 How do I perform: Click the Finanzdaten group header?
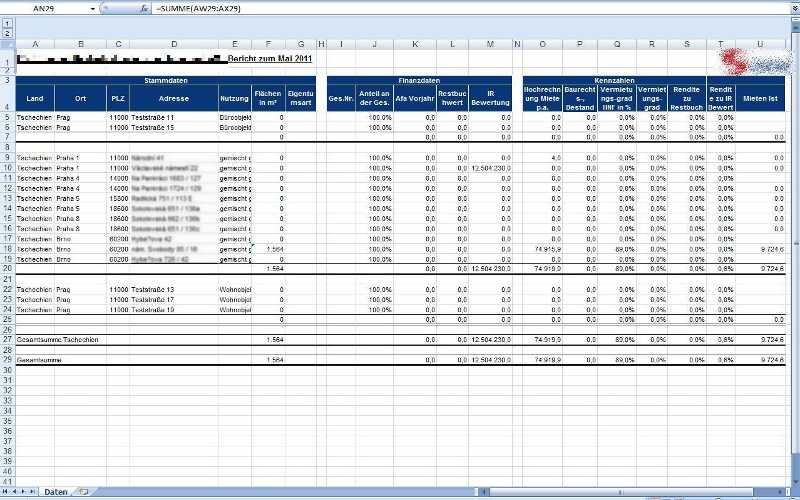point(419,80)
